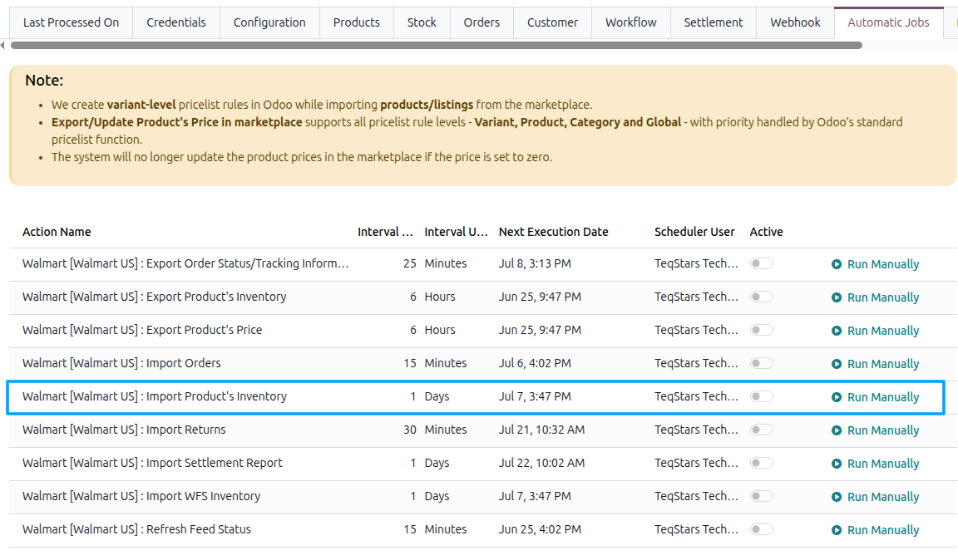Select the Automatic Jobs tab
Viewport: 958px width, 560px height.
888,22
